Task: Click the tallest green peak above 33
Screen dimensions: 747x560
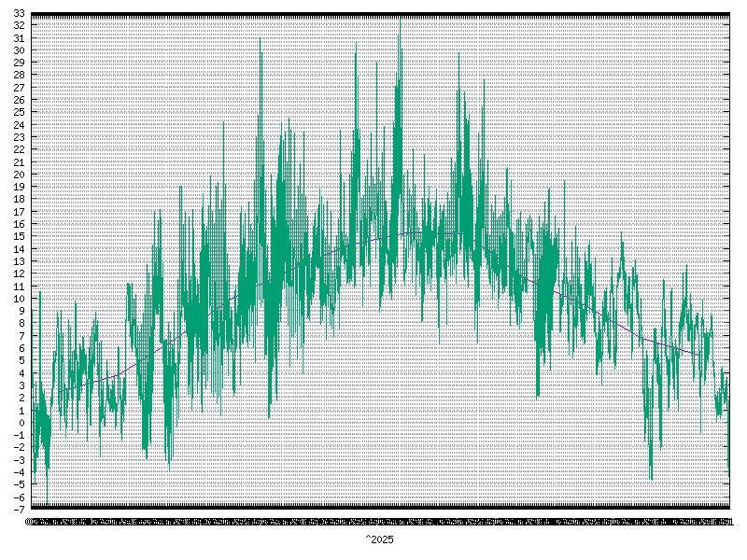Action: (400, 21)
